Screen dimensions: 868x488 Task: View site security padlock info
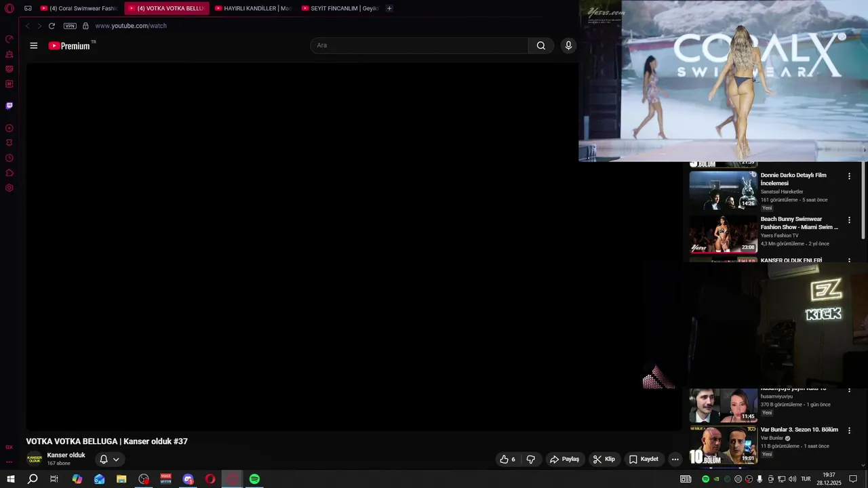[x=85, y=26]
